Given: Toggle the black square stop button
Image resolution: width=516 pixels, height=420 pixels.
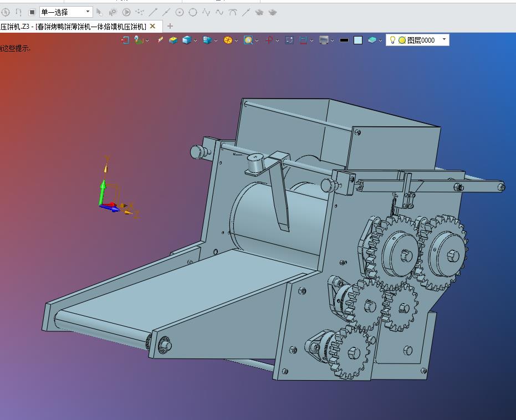Looking at the screenshot, I should point(32,12).
